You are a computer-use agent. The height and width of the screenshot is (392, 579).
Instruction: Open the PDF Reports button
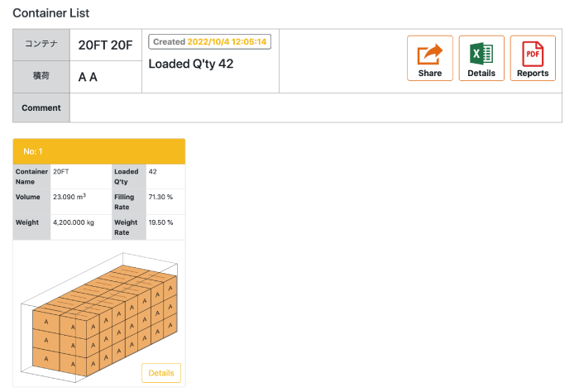533,59
